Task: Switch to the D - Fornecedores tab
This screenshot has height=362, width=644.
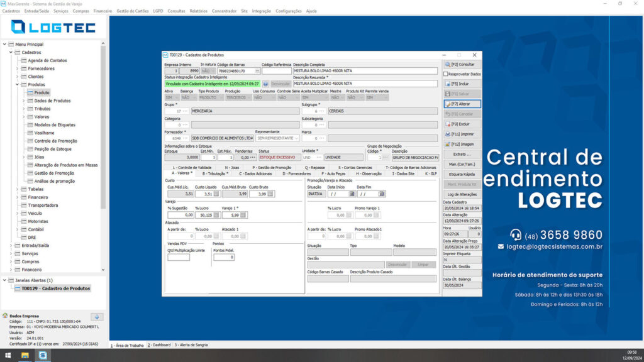Action: click(x=297, y=173)
